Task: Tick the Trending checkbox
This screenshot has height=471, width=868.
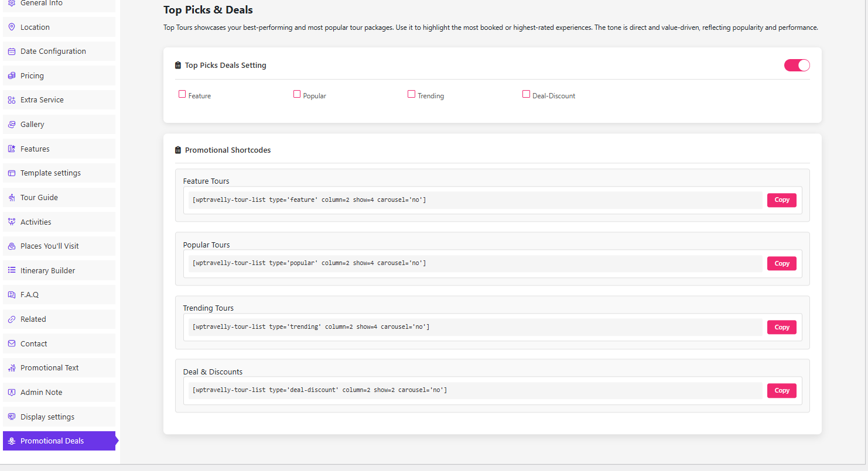Action: tap(412, 94)
